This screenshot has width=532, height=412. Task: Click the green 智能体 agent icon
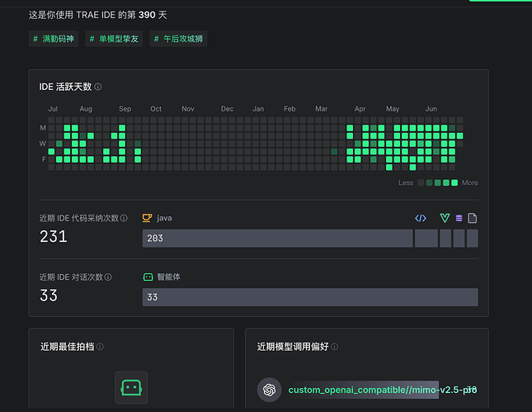pos(148,277)
